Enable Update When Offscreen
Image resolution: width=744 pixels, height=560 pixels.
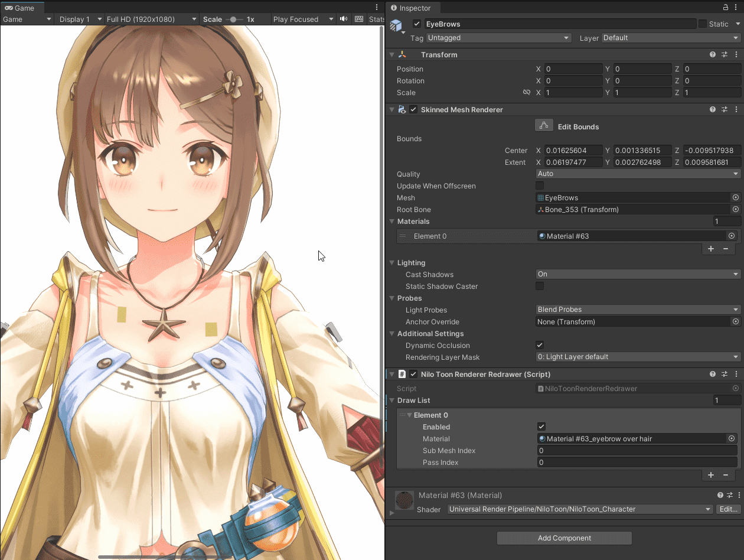coord(540,185)
